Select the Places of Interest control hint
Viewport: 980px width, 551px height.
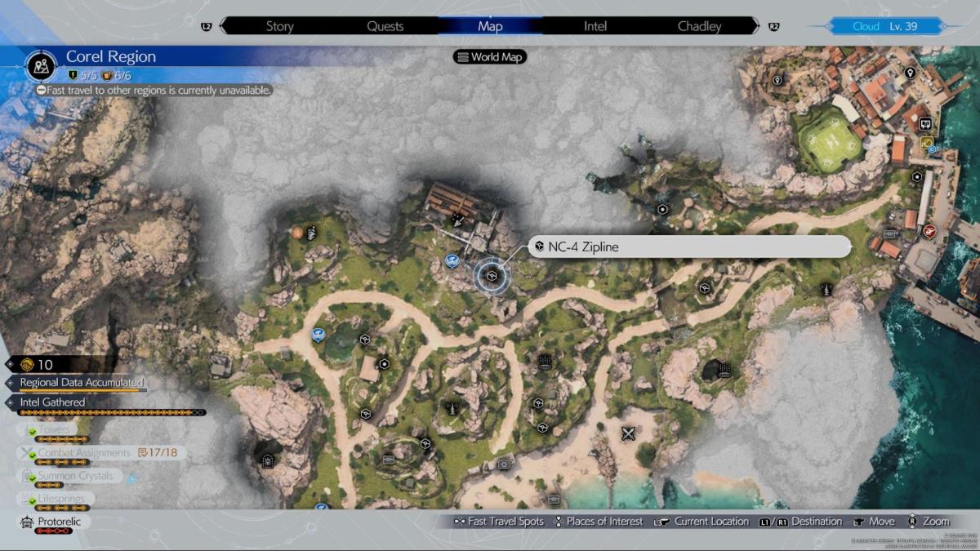(x=598, y=521)
